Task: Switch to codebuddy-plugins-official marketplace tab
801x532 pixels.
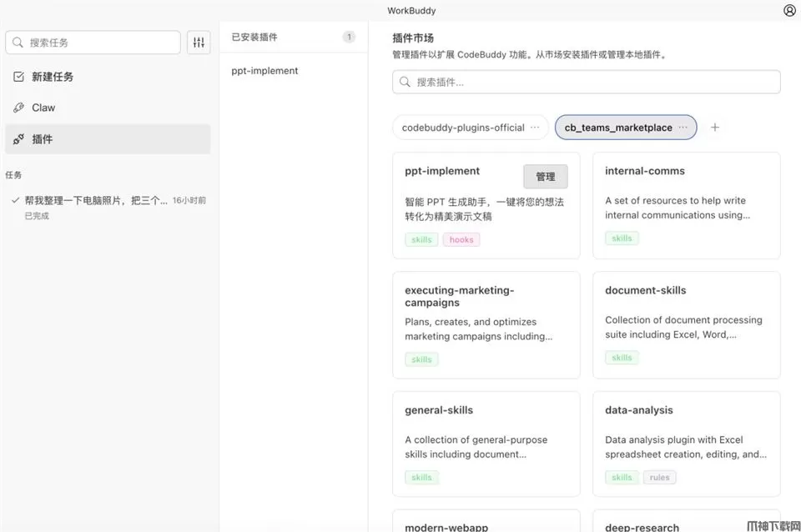Action: (462, 128)
